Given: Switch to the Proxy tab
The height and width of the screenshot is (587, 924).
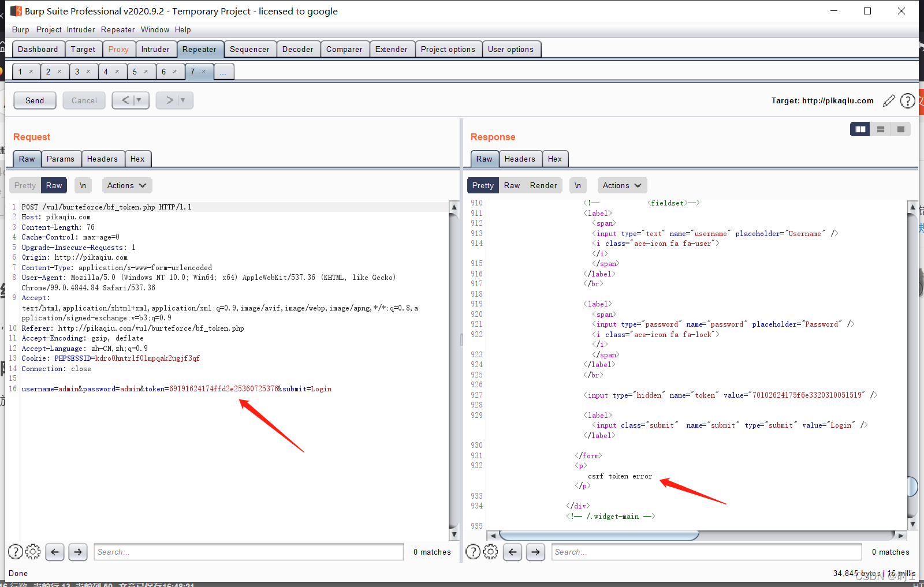Looking at the screenshot, I should pos(118,49).
